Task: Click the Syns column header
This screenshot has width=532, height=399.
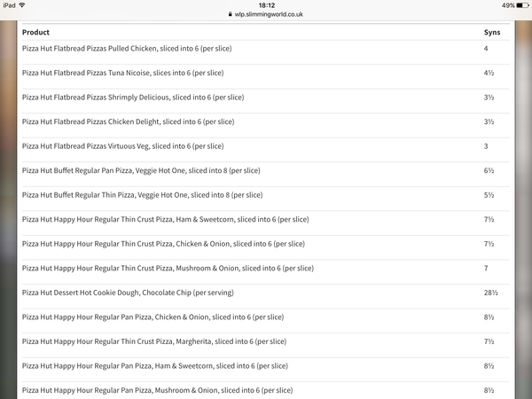Action: [x=492, y=32]
